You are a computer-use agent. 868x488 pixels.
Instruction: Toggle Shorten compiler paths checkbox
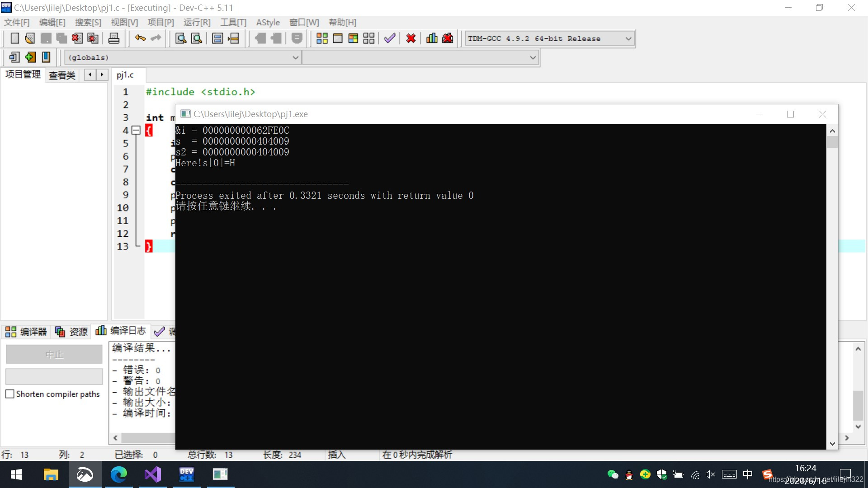coord(10,394)
